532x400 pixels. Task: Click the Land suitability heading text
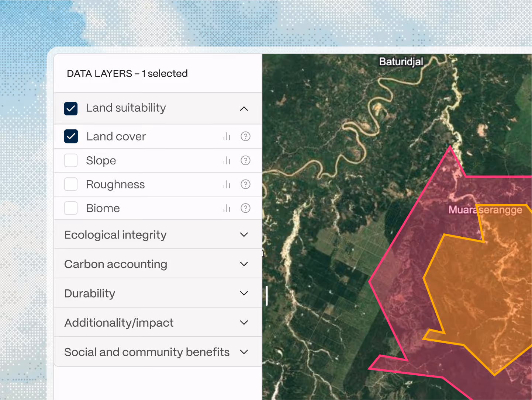tap(126, 108)
